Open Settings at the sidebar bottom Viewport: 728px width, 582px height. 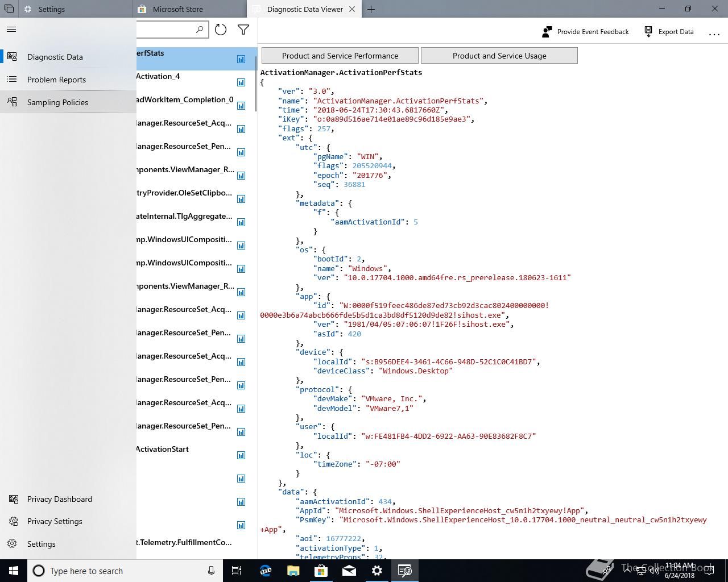(68, 544)
